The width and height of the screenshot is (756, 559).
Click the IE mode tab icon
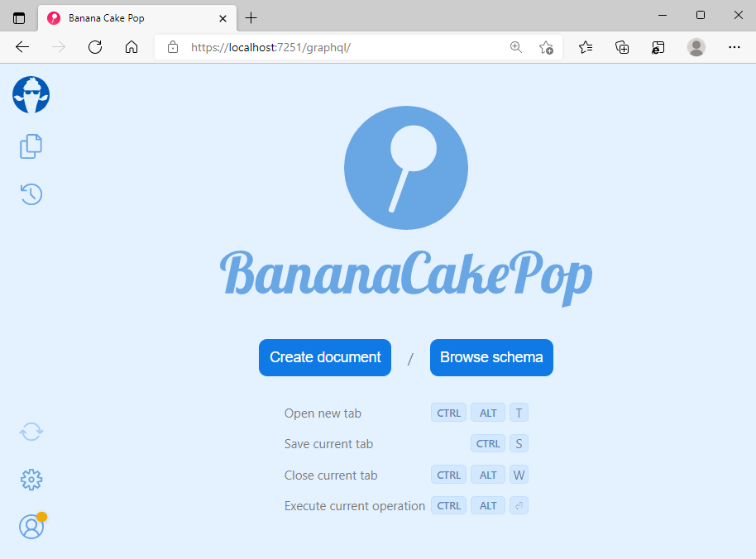click(x=658, y=47)
